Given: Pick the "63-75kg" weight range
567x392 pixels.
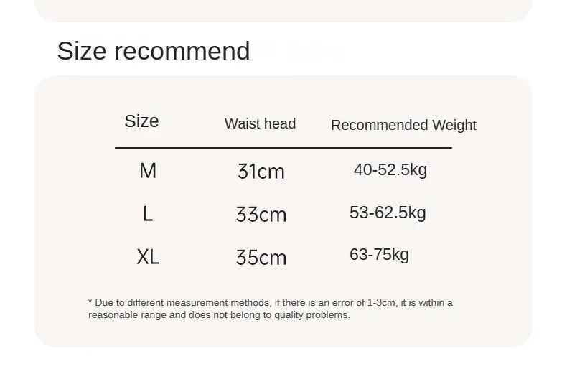Looking at the screenshot, I should (x=379, y=255).
